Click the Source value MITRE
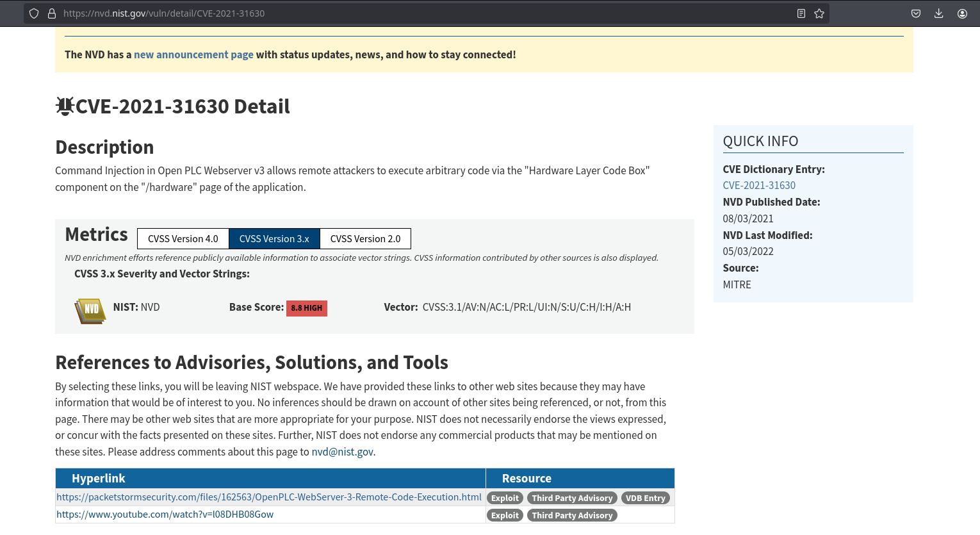The image size is (980, 535). (737, 285)
